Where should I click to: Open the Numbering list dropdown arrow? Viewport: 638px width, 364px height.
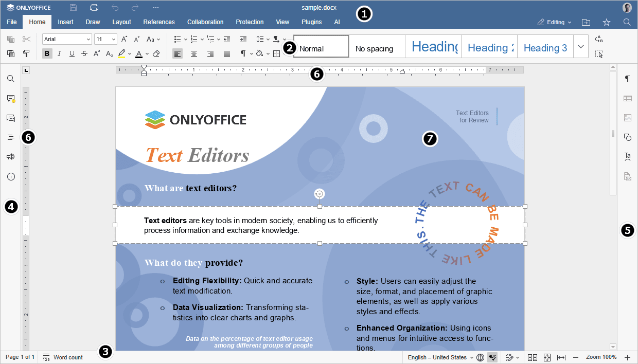[x=202, y=39]
